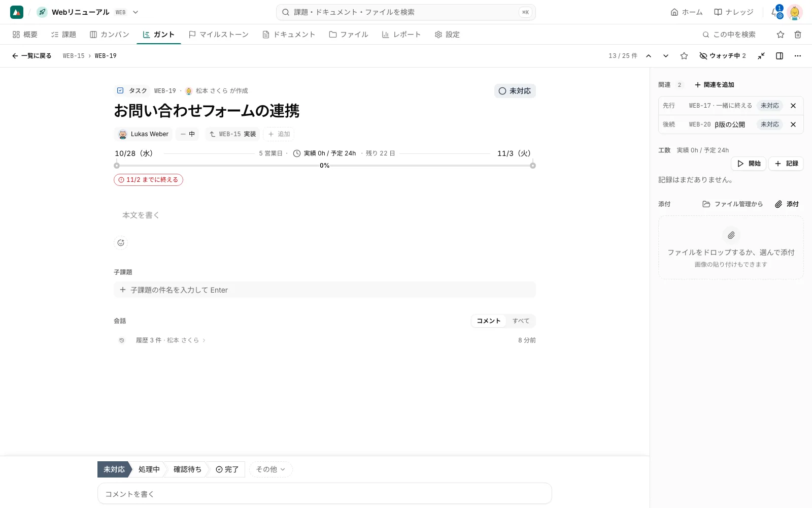812x508 pixels.
Task: Open the more options ellipsis menu
Action: tap(798, 56)
